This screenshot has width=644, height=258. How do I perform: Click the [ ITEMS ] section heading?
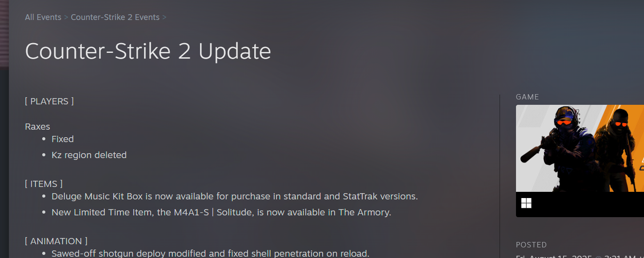44,183
